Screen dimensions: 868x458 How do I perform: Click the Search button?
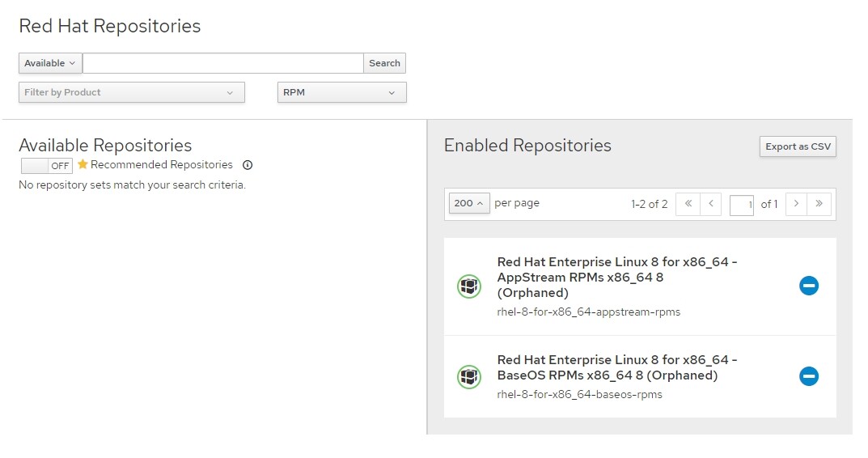point(385,63)
